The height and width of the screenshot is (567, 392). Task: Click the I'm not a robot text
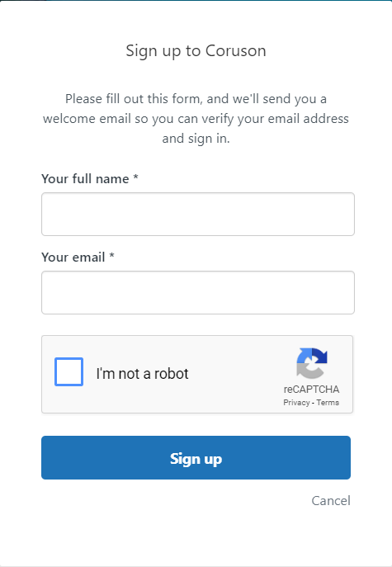142,374
